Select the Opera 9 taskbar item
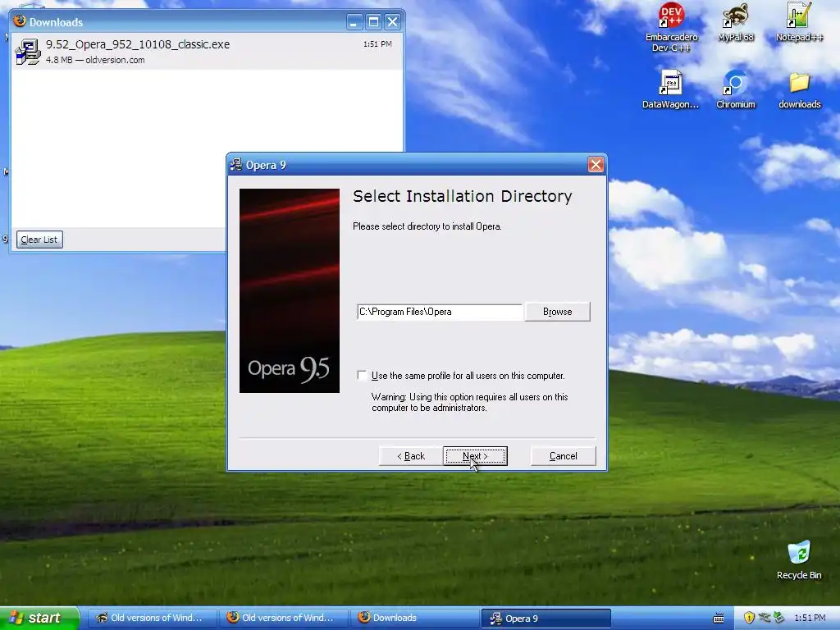The image size is (840, 630). (x=546, y=618)
